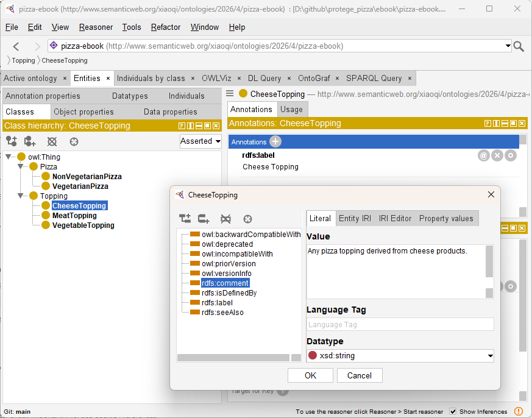
Task: Select owl:deprecated annotation property
Action: click(227, 244)
